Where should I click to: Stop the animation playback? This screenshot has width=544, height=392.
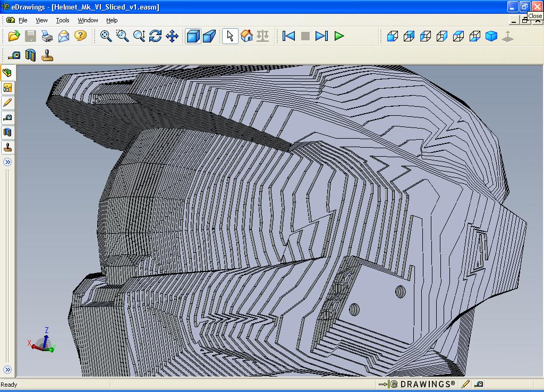[x=305, y=36]
